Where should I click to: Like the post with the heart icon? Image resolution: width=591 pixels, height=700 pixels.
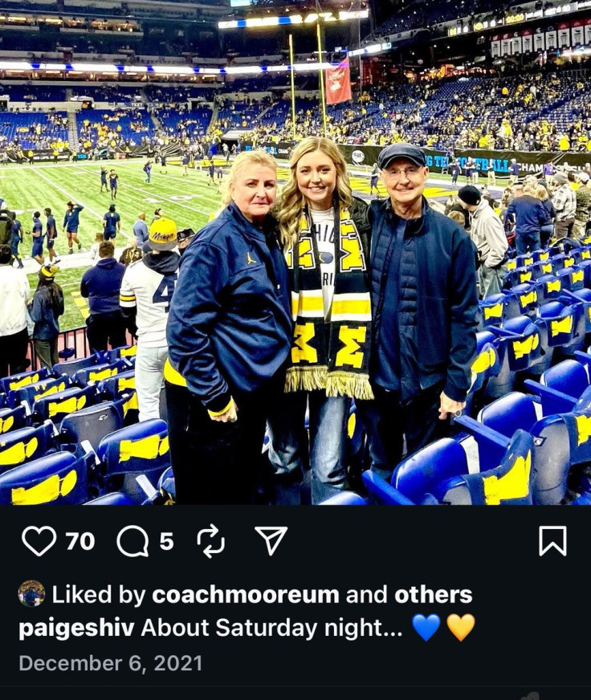[x=39, y=541]
